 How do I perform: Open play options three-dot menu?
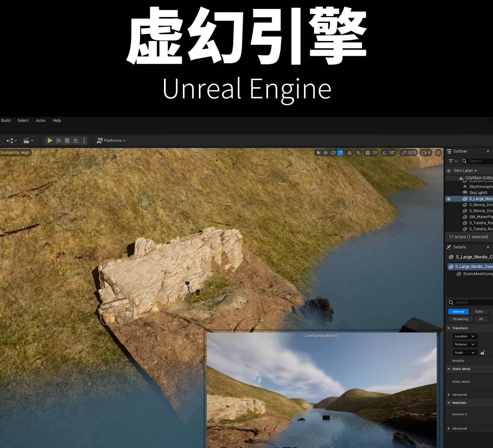tap(84, 141)
